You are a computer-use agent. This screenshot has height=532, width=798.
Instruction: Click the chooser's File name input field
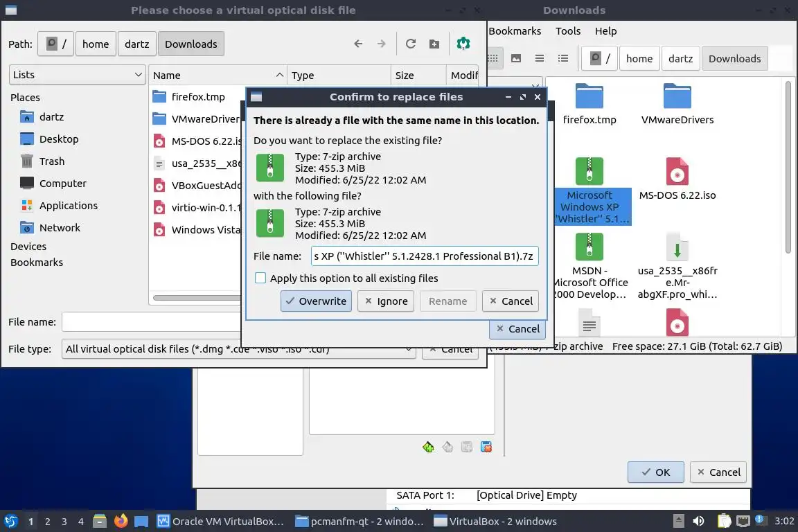click(x=150, y=321)
